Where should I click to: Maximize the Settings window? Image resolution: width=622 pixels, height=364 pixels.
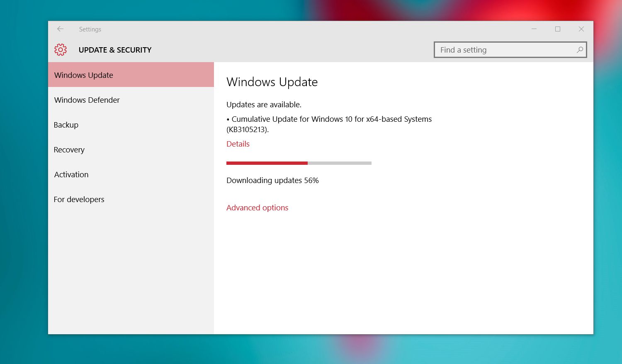558,29
